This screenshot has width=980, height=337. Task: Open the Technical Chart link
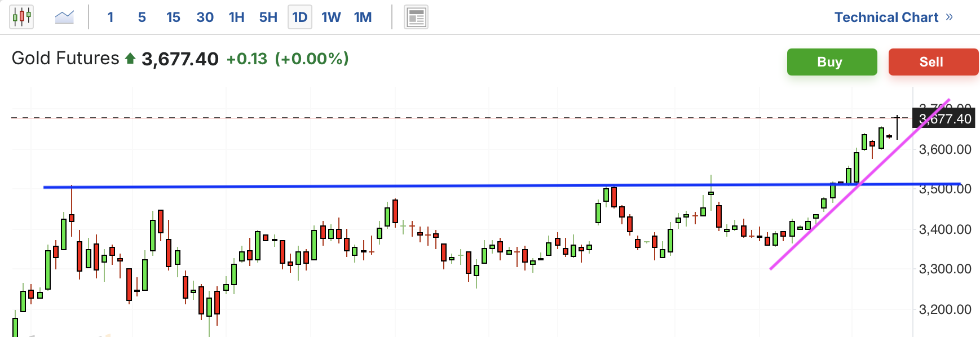point(886,17)
